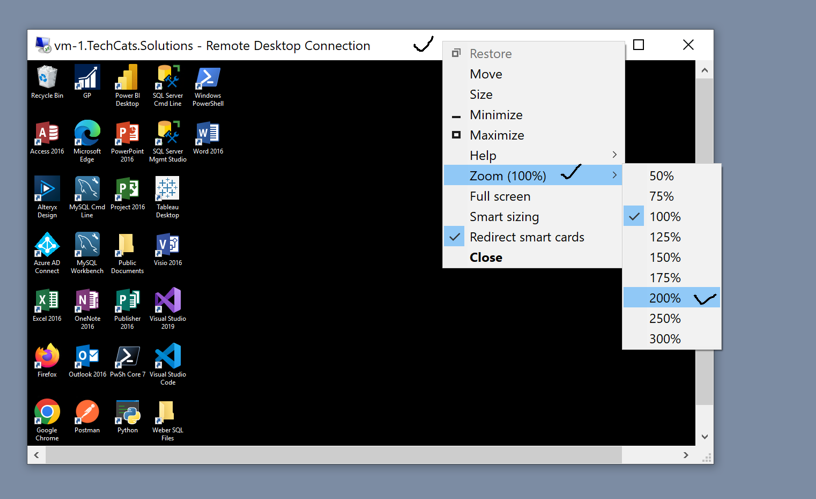The image size is (816, 499).
Task: Open Project 2016 shortcut
Action: (x=128, y=194)
